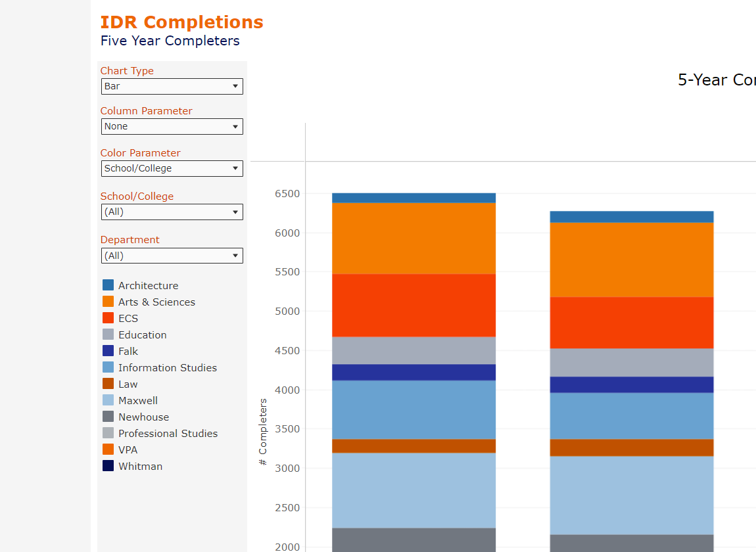Click the Education legend color swatch
The width and height of the screenshot is (756, 552).
click(108, 334)
